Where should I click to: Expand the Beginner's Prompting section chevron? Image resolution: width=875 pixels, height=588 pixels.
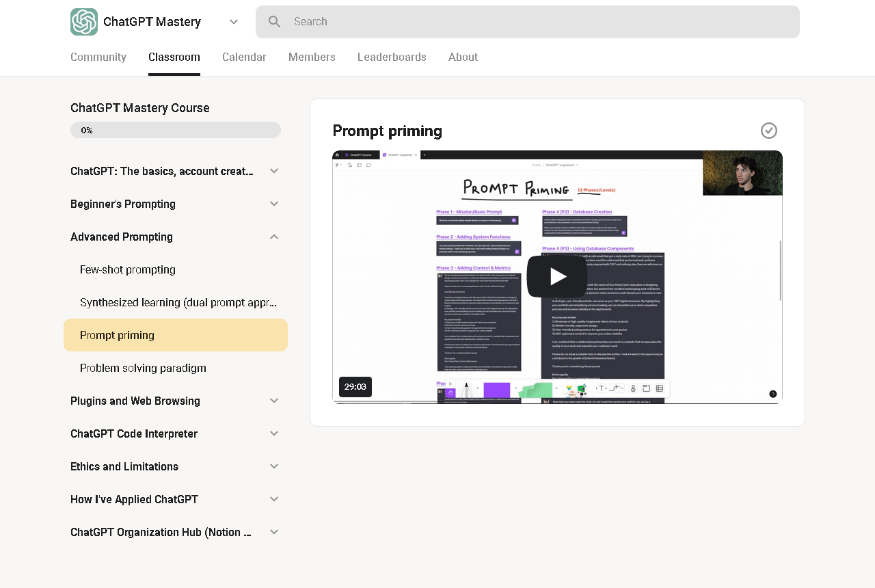click(274, 204)
